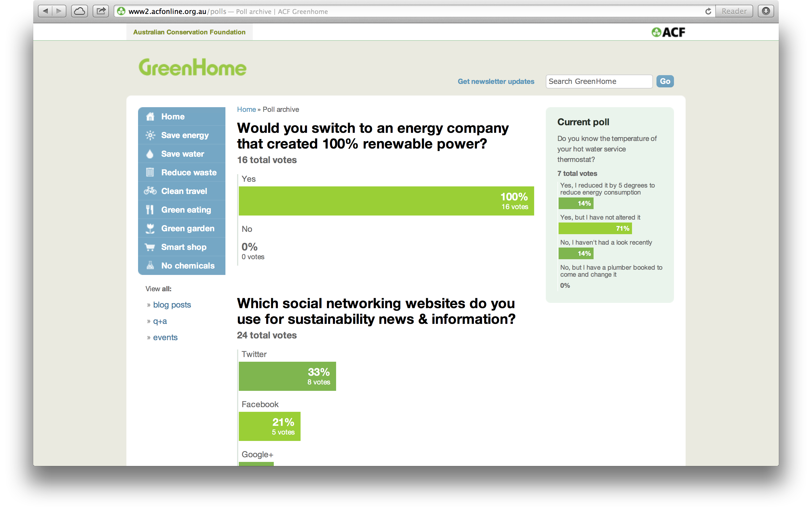Click the bicycle icon beside Clean travel
This screenshot has width=812, height=512.
pyautogui.click(x=150, y=191)
